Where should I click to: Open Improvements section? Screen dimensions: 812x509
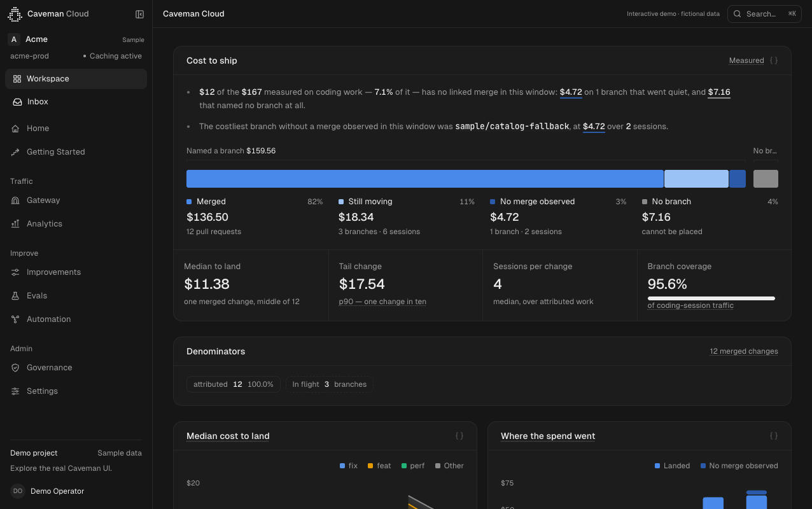point(76,272)
